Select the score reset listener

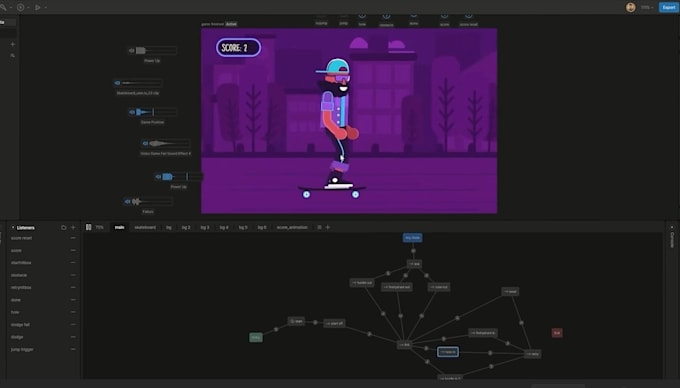point(21,238)
